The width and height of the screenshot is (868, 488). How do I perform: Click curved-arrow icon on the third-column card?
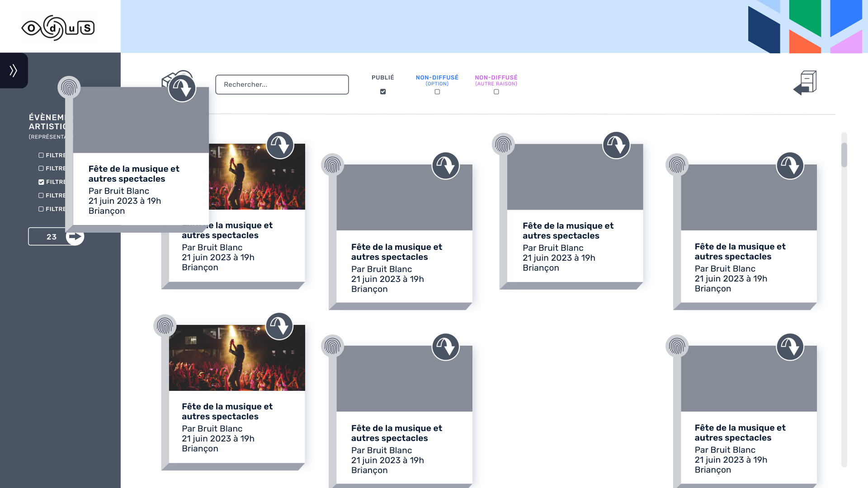(x=616, y=145)
